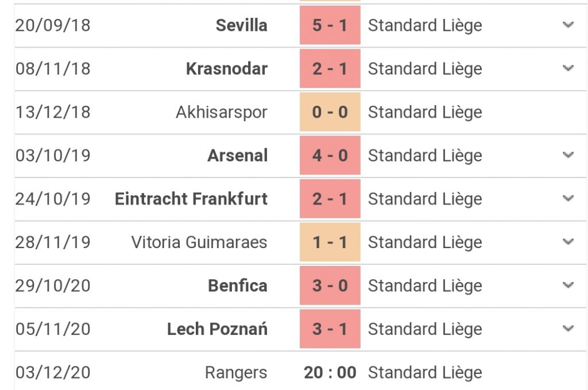Click the 0 - 0 draw score box
This screenshot has height=390, width=588.
(x=330, y=112)
